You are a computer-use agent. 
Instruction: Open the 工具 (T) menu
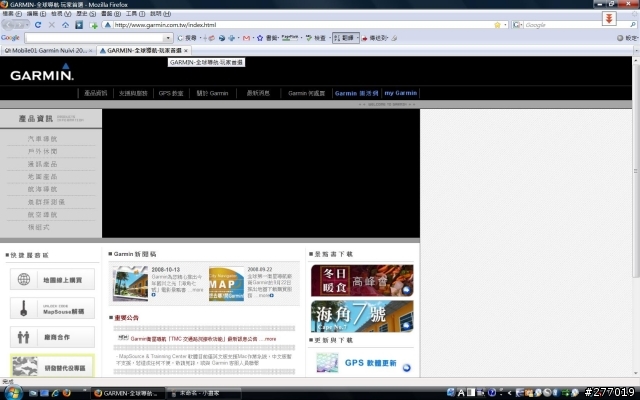click(x=135, y=13)
